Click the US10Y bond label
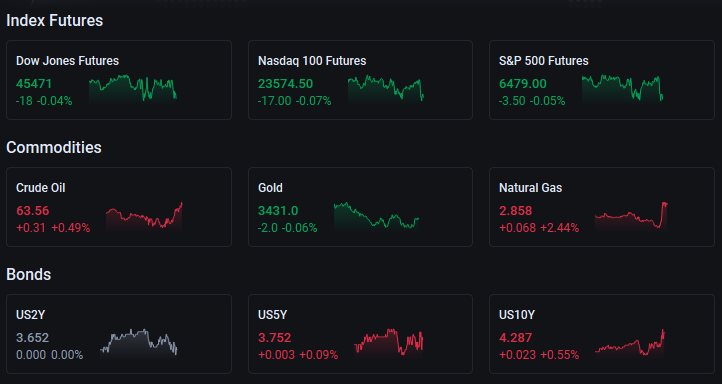 [x=517, y=315]
